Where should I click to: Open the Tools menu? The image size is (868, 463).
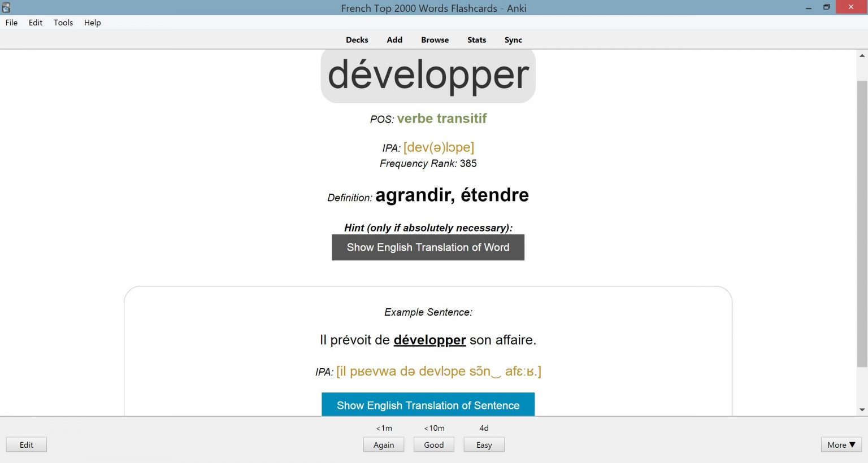click(63, 23)
